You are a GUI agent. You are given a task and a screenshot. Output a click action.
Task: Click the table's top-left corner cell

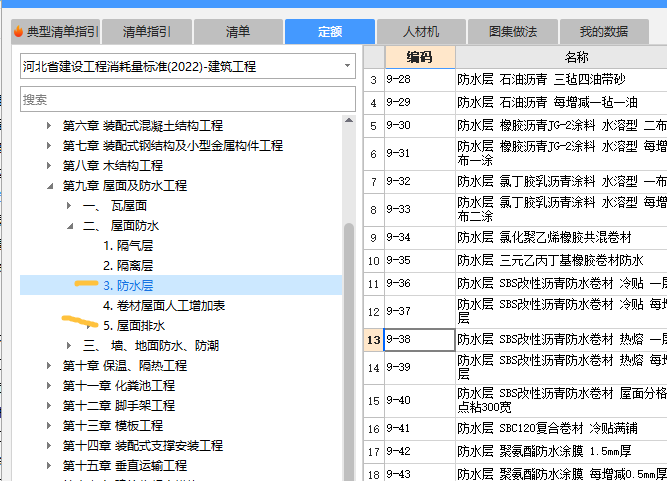(x=374, y=57)
